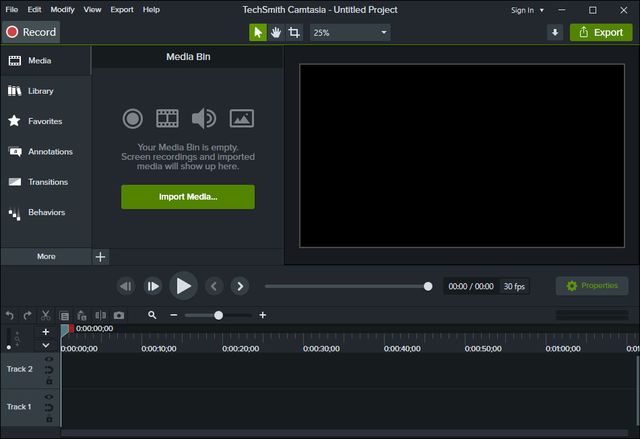Expand the track options chevron below add track
The width and height of the screenshot is (640, 439).
[45, 345]
